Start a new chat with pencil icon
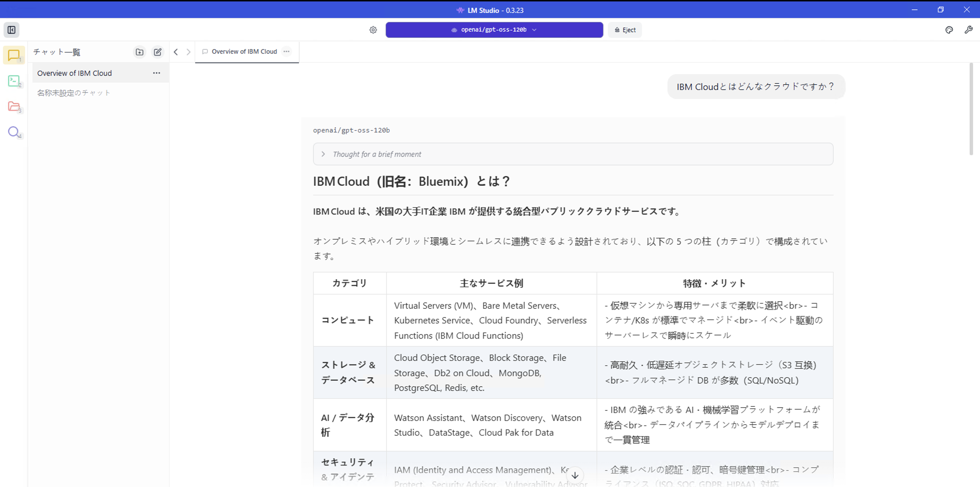The height and width of the screenshot is (487, 980). point(157,52)
